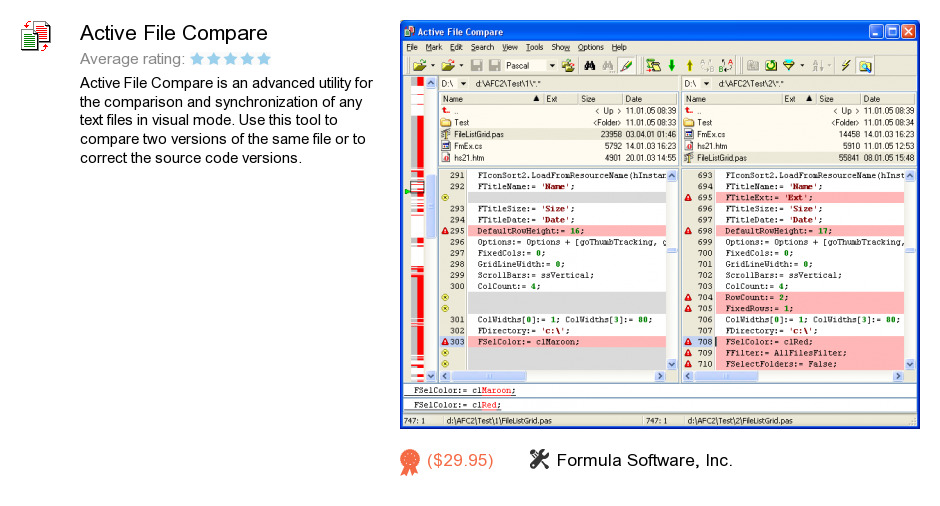Open the Mark menu

click(x=433, y=47)
